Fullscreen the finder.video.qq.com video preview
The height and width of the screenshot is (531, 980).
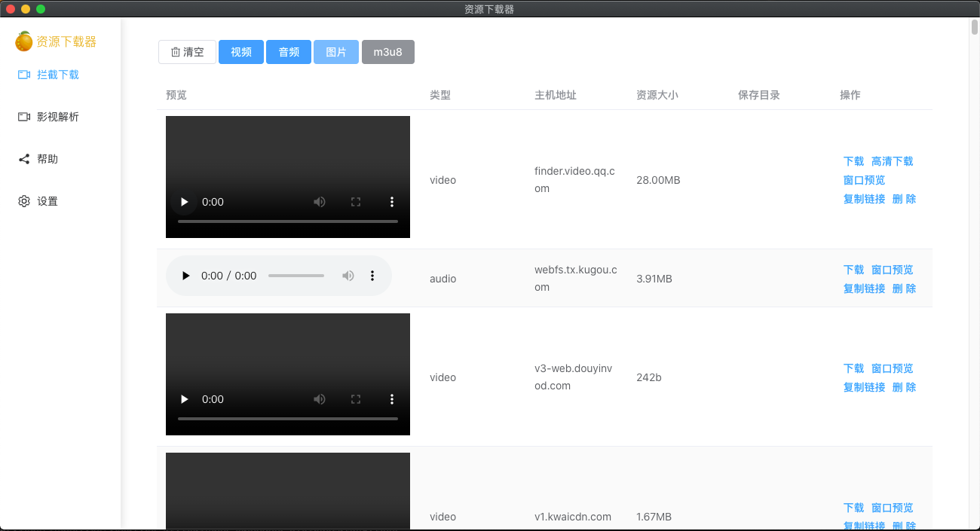[356, 202]
